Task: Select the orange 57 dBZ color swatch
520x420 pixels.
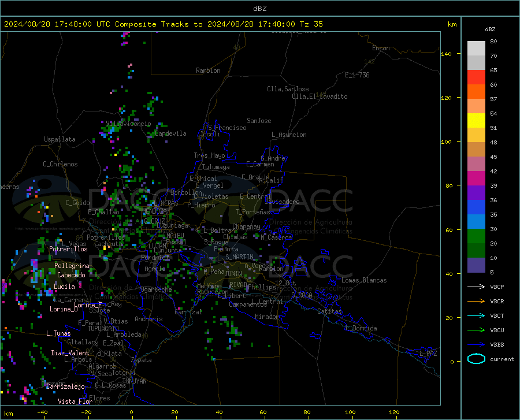Action: pos(476,92)
